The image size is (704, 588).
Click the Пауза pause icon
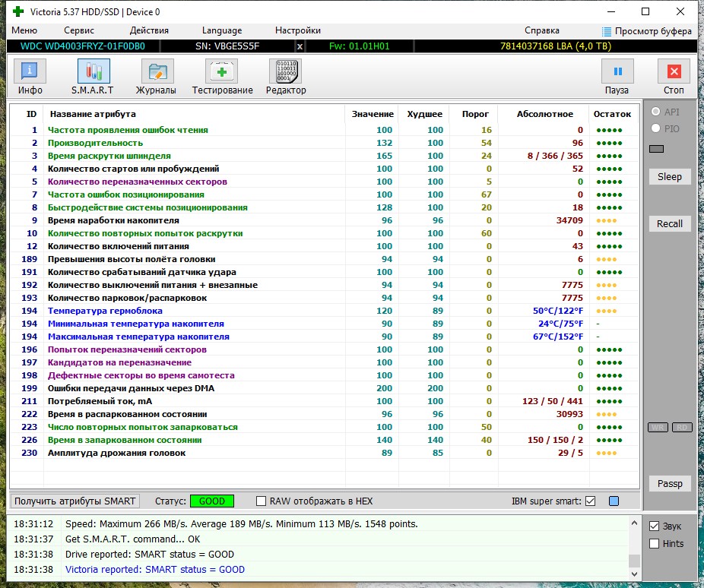(618, 71)
